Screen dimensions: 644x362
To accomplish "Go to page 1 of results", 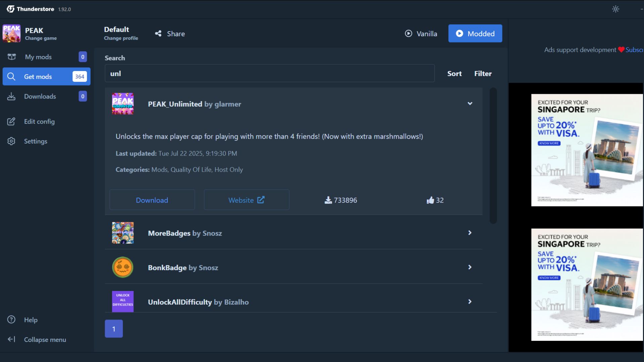I will click(114, 329).
